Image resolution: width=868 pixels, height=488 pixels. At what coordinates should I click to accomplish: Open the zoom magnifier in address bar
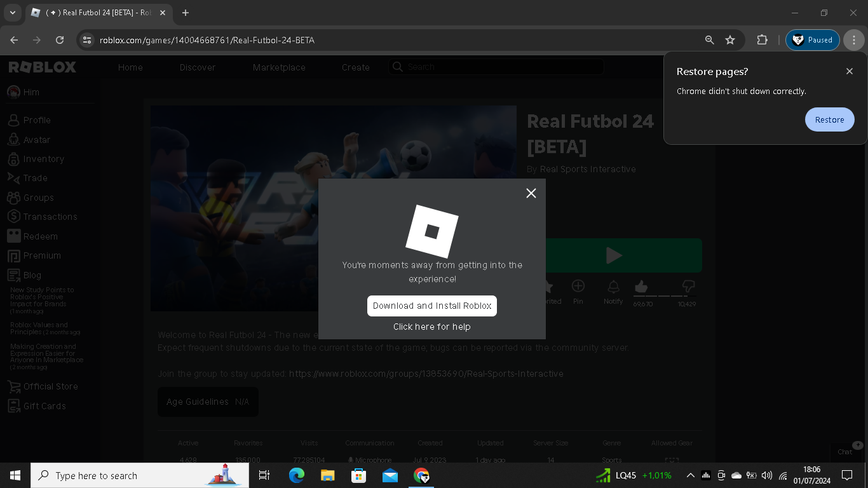pos(710,40)
